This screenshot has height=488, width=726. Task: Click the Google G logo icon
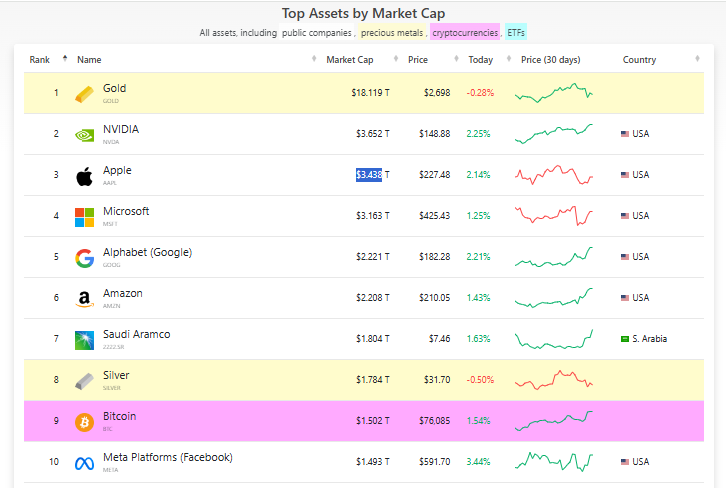[85, 258]
